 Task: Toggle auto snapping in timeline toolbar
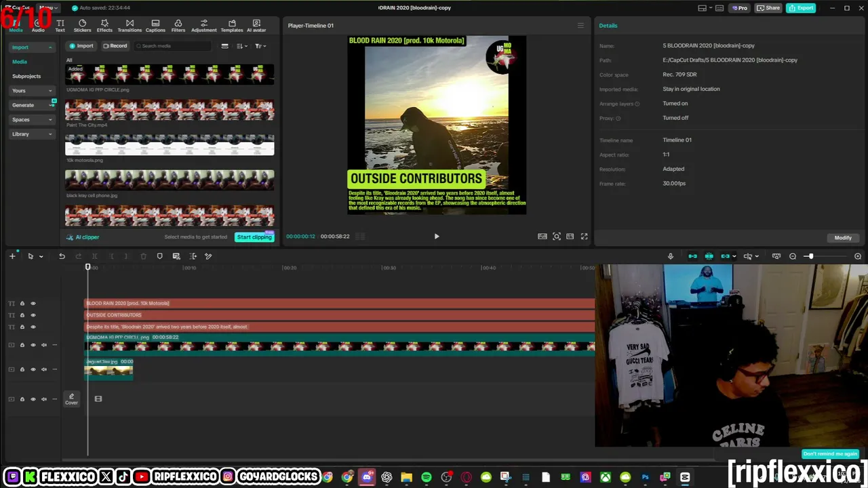click(709, 256)
